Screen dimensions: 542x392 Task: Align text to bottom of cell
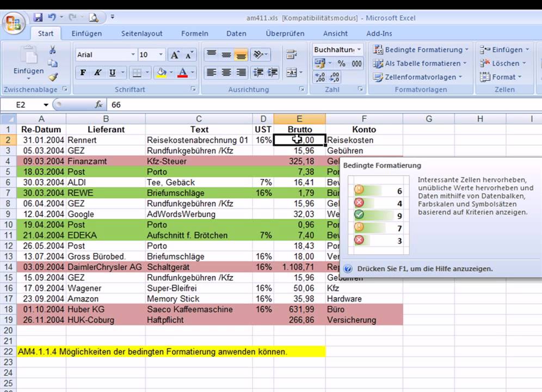coord(241,54)
